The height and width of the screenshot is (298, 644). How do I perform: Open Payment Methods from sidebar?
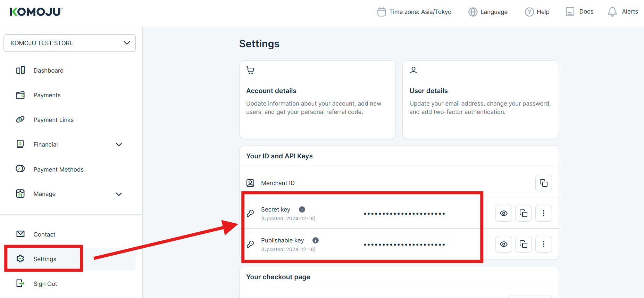click(x=58, y=169)
